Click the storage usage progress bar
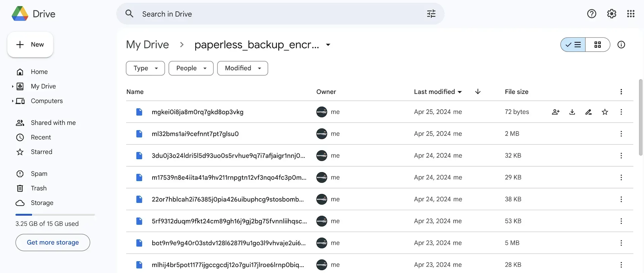Viewport: 644px width, 273px height. pos(55,215)
